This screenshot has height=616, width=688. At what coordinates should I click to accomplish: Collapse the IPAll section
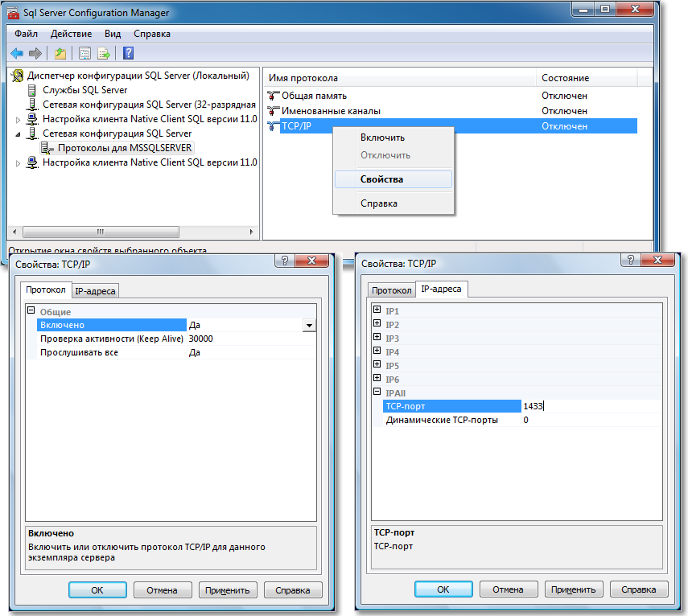pyautogui.click(x=377, y=392)
